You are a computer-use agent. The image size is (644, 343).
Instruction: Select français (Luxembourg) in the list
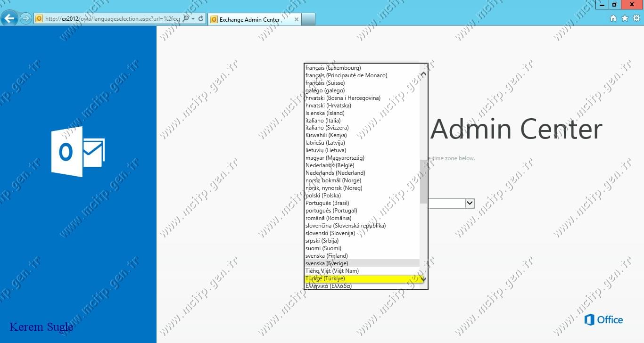[362, 68]
